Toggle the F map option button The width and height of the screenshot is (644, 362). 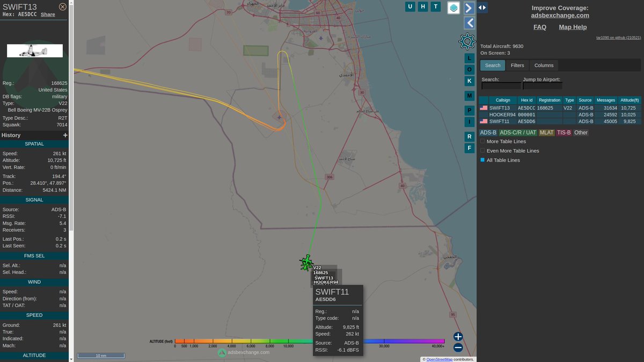(469, 148)
